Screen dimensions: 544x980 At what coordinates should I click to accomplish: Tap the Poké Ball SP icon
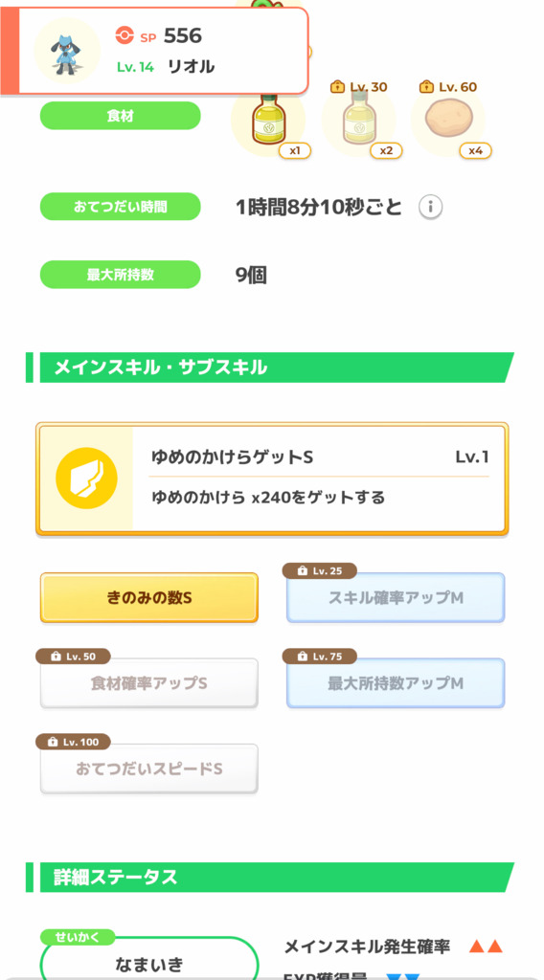[125, 35]
